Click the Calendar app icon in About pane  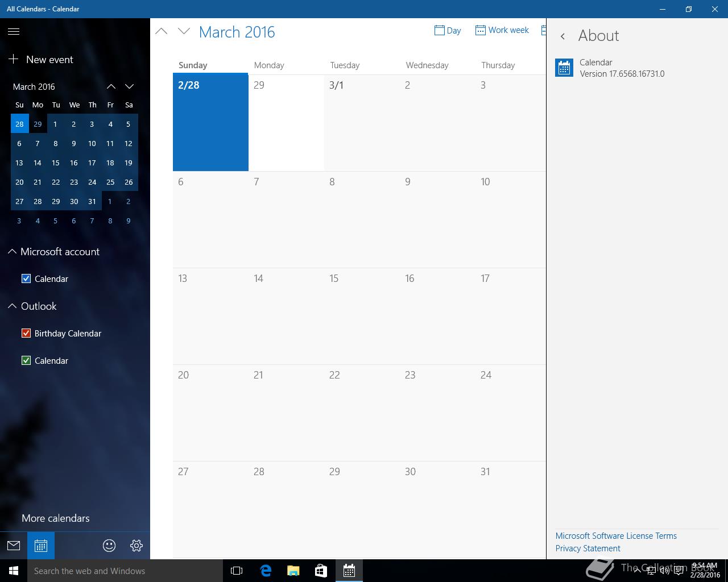[564, 68]
